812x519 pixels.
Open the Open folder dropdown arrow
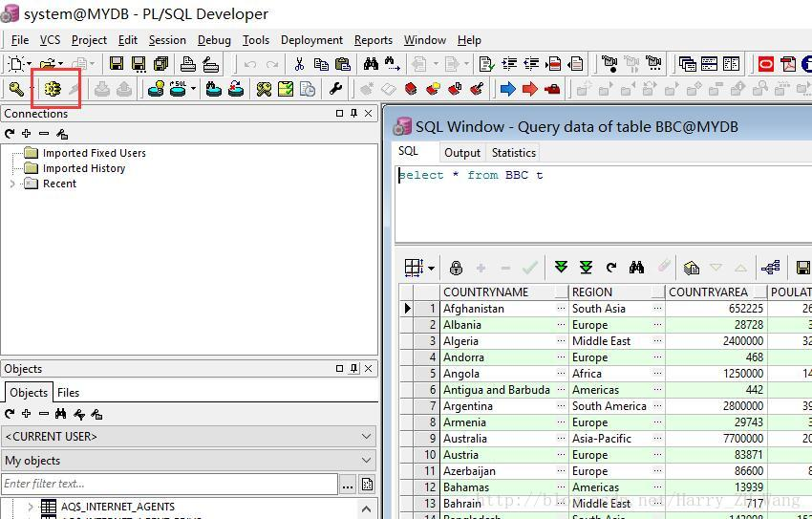click(x=60, y=64)
